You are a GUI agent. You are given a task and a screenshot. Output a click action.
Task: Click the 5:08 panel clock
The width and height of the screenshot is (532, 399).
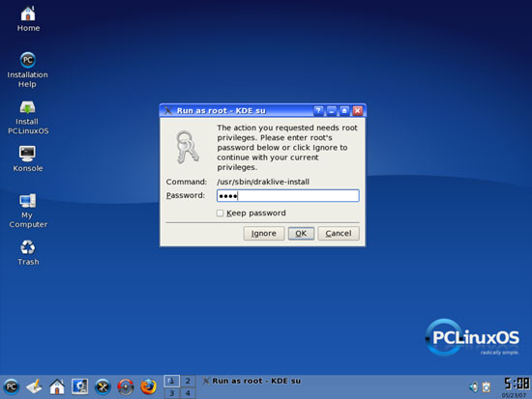pos(517,384)
